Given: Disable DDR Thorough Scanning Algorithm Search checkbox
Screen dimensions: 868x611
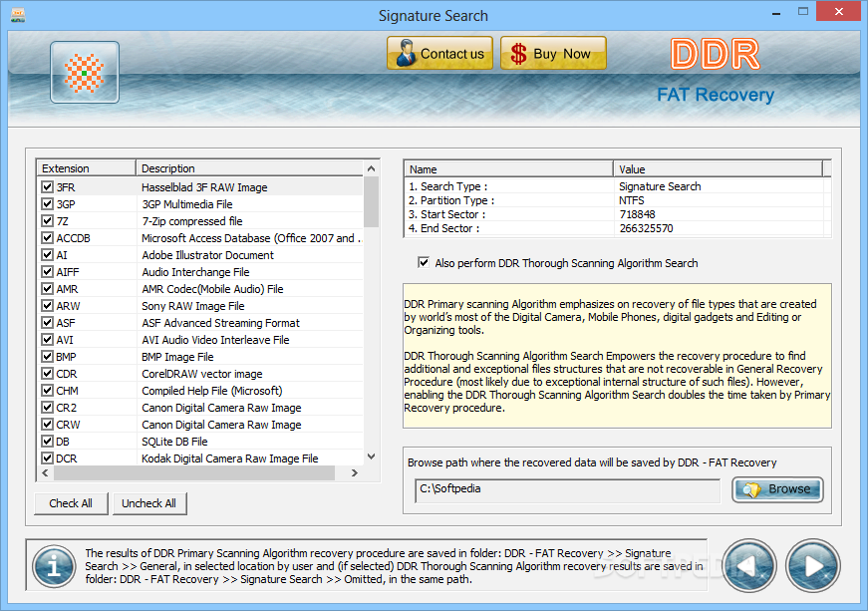Looking at the screenshot, I should coord(424,263).
